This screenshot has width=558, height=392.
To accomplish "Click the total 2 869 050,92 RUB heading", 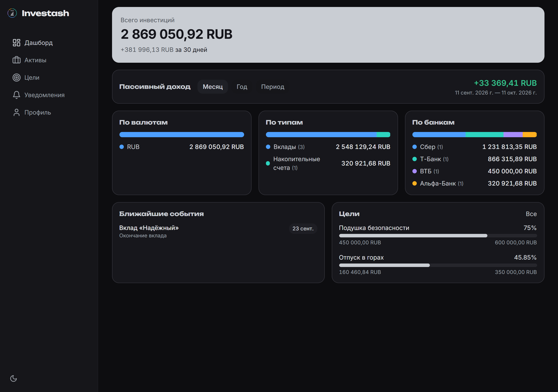I will point(176,34).
